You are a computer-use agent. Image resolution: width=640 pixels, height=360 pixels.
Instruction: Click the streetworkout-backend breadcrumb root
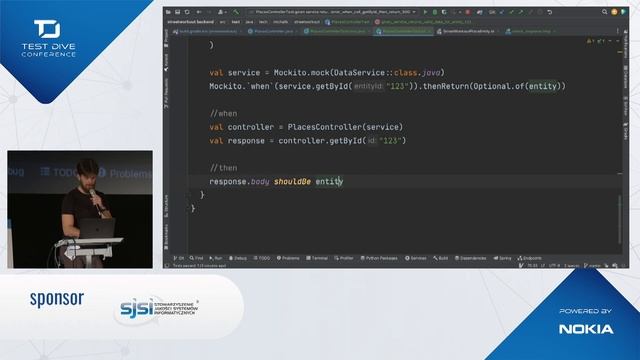(190, 22)
